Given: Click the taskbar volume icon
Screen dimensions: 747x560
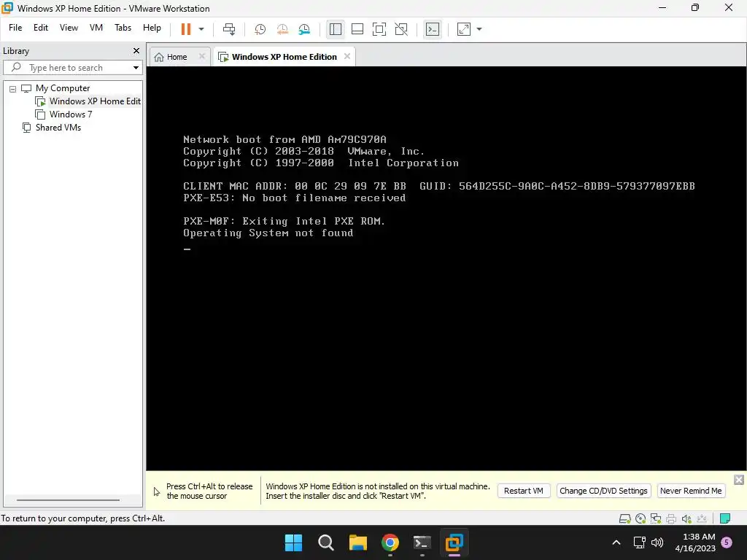Looking at the screenshot, I should pyautogui.click(x=657, y=542).
